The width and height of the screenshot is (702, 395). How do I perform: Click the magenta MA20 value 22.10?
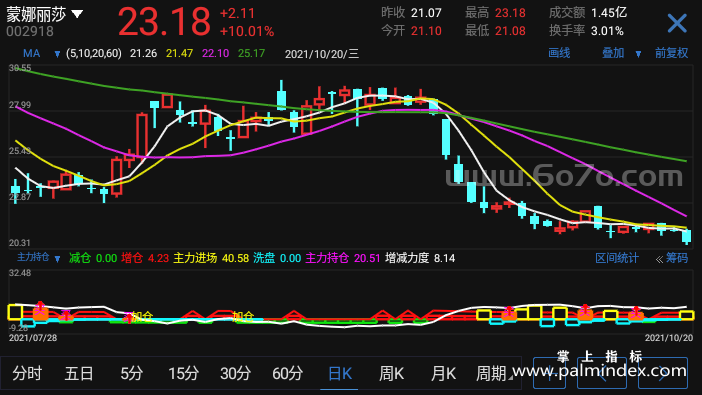215,54
